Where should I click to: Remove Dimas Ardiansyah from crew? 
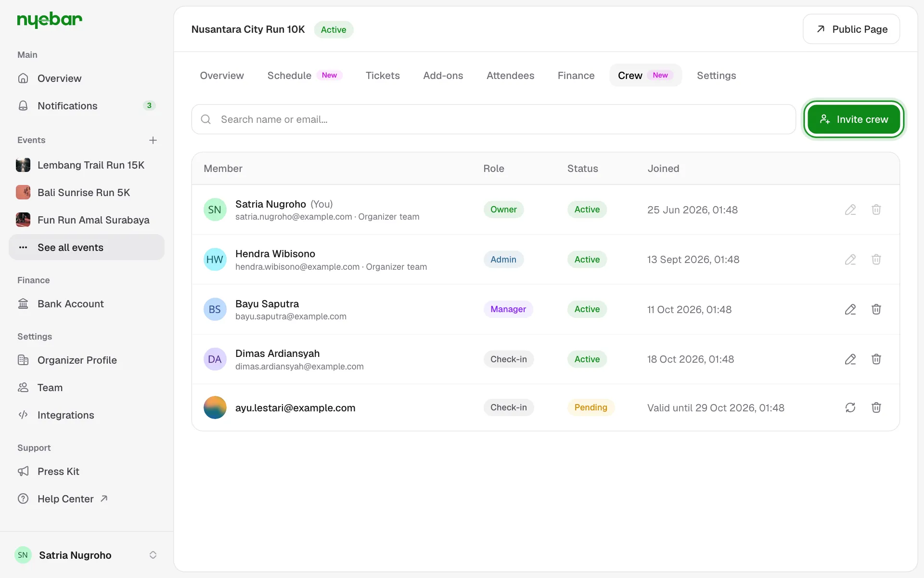(x=876, y=359)
